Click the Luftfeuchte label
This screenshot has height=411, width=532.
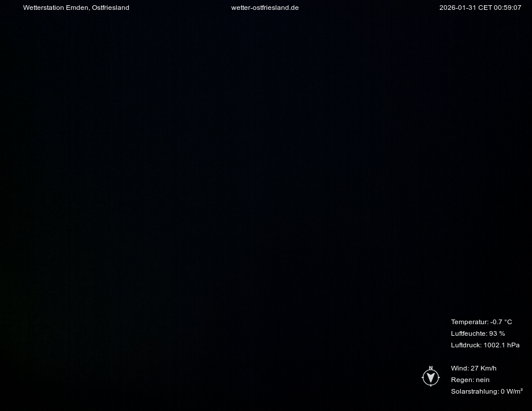[469, 333]
